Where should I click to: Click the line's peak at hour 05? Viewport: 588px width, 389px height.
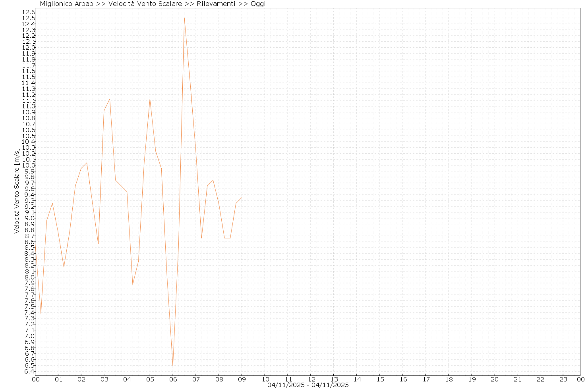click(x=150, y=99)
